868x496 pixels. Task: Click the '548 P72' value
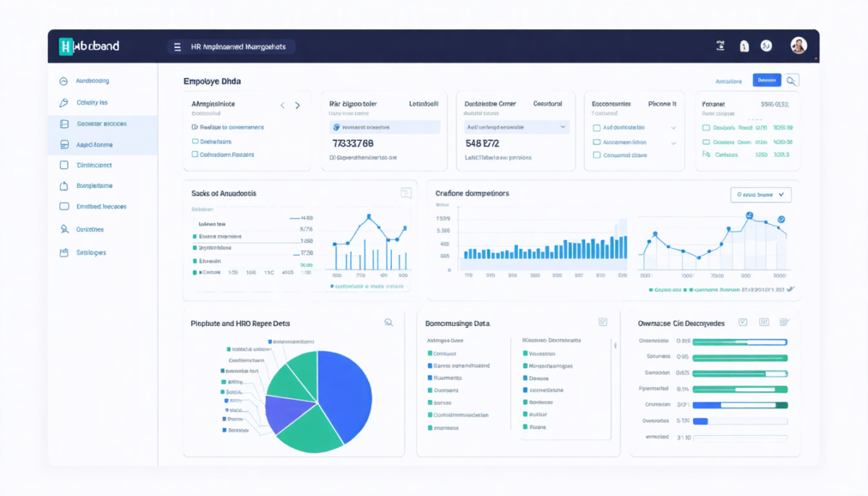482,143
